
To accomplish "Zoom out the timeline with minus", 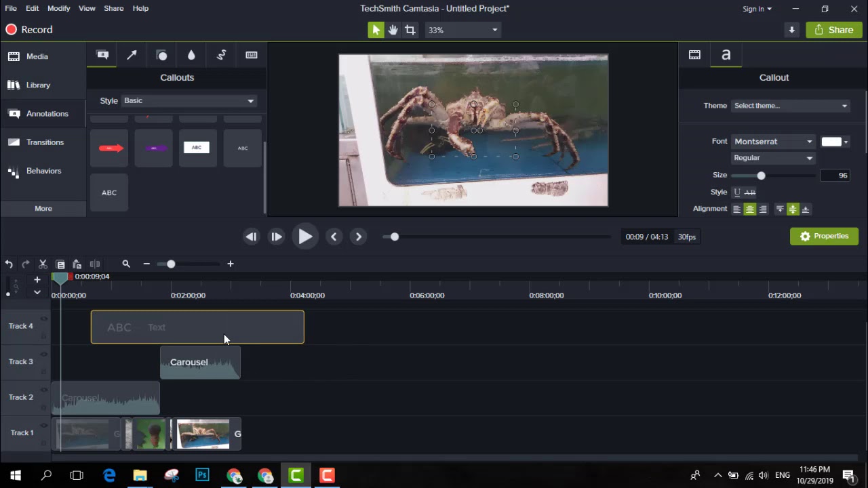I will click(x=146, y=264).
